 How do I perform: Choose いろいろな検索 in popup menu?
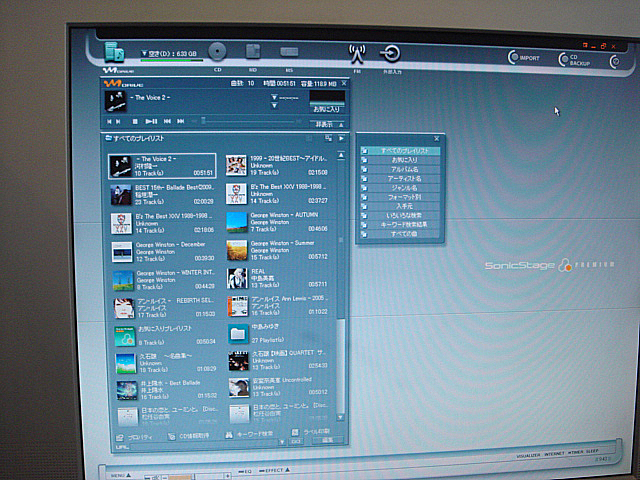[x=400, y=216]
